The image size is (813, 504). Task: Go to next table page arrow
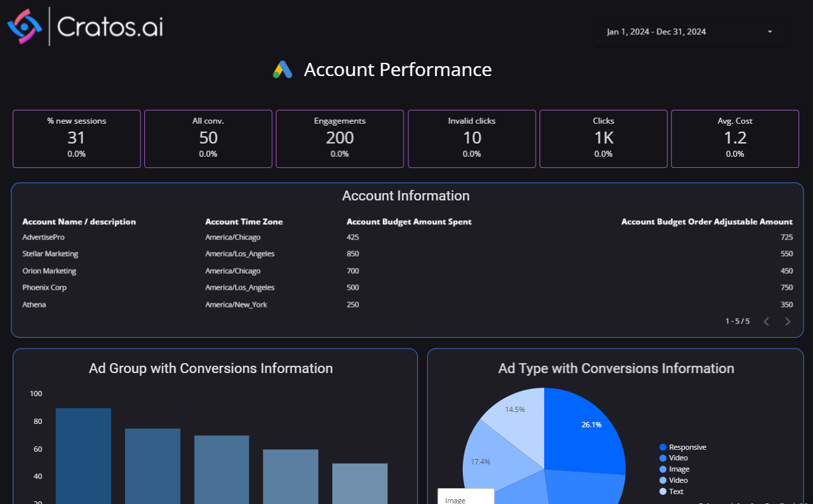pyautogui.click(x=788, y=321)
